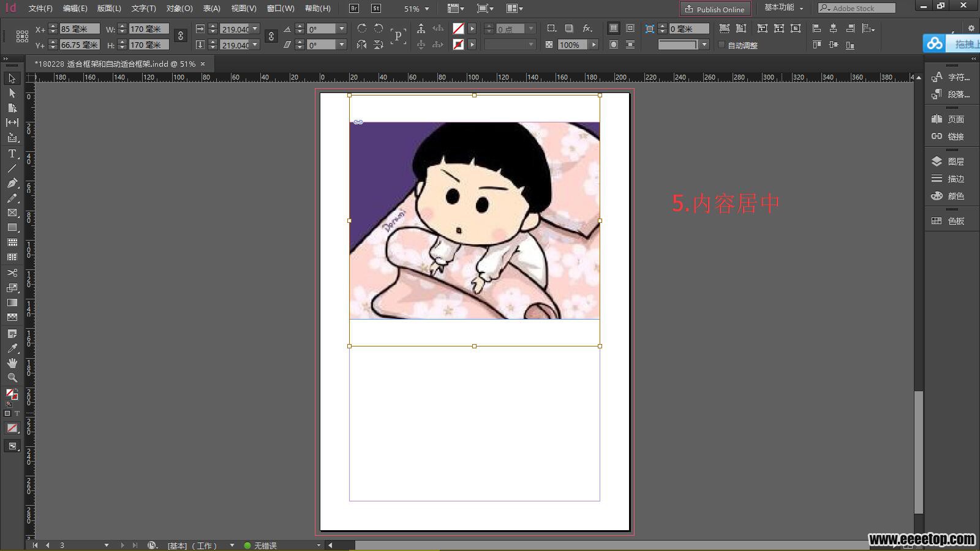
Task: Select the Rectangle Frame tool
Action: tap(12, 212)
